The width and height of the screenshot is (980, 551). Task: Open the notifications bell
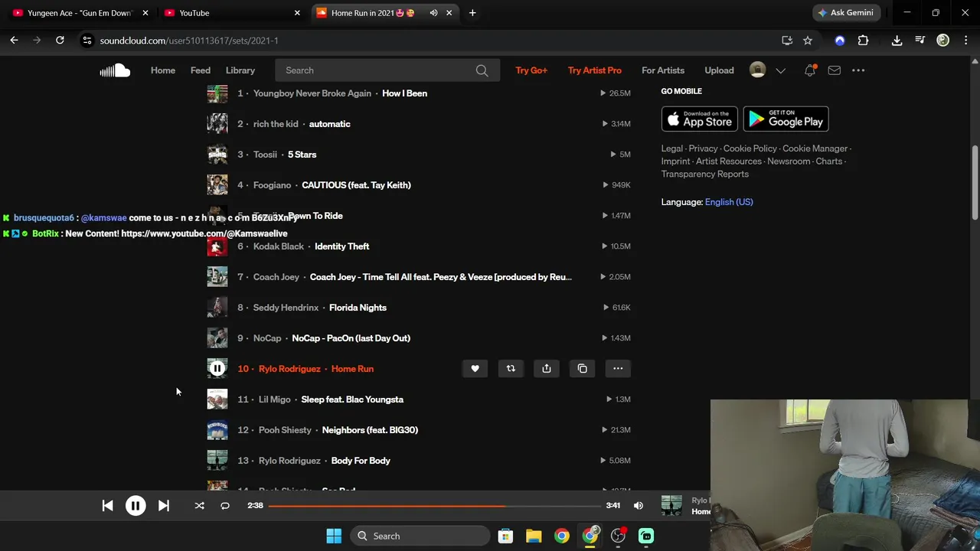pos(810,70)
